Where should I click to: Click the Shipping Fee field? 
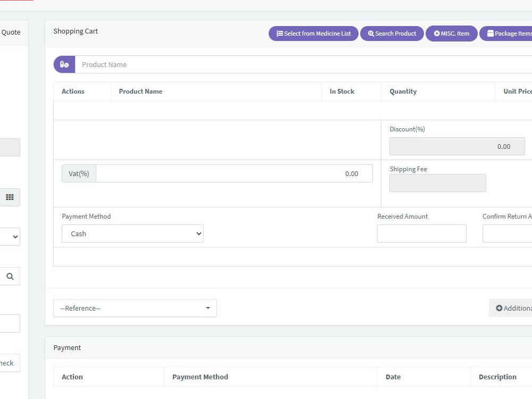pos(438,183)
